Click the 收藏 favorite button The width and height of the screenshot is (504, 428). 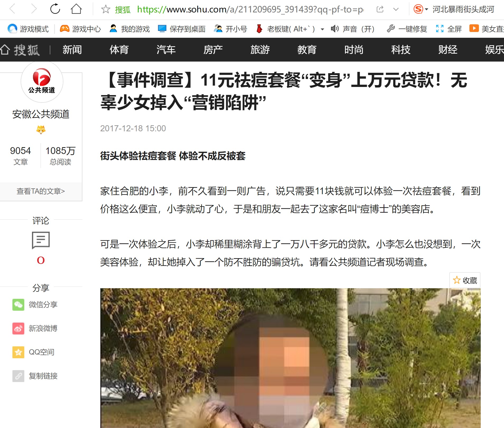[465, 280]
